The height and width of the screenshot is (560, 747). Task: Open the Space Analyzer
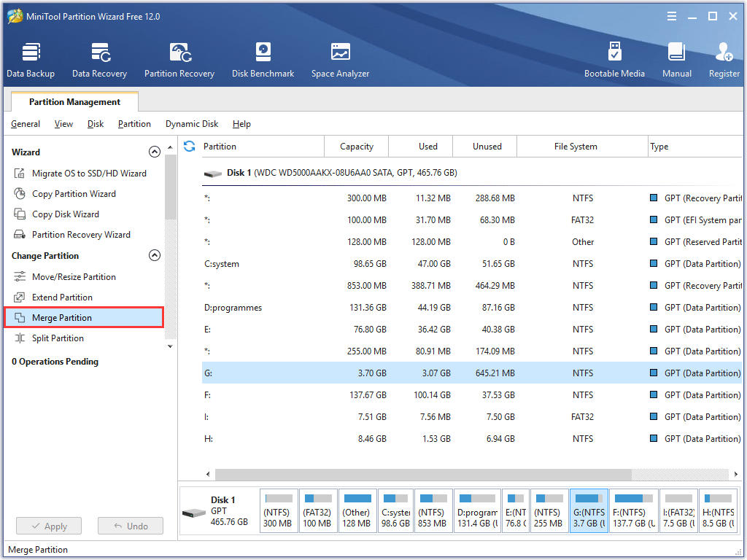click(x=340, y=60)
